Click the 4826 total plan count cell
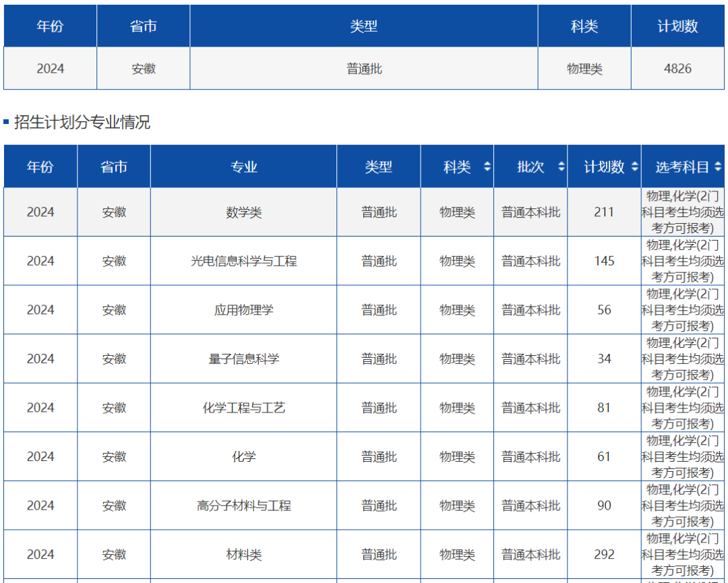 point(677,68)
